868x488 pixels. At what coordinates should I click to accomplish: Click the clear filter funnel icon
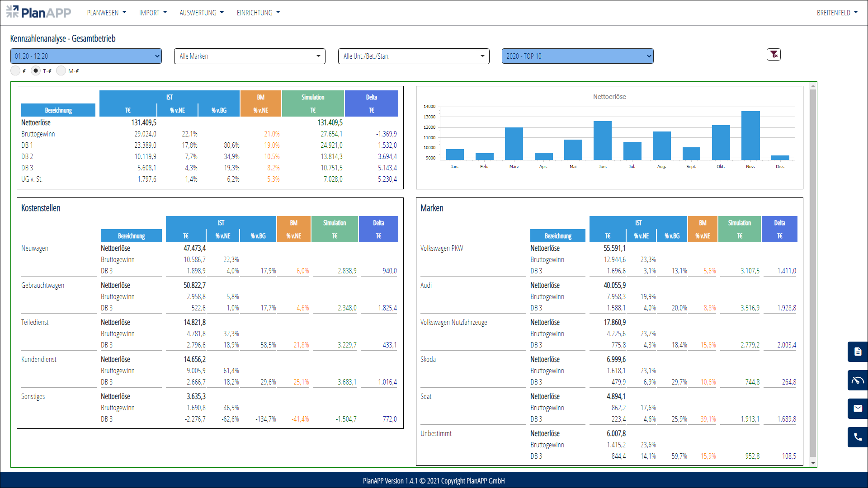click(774, 55)
